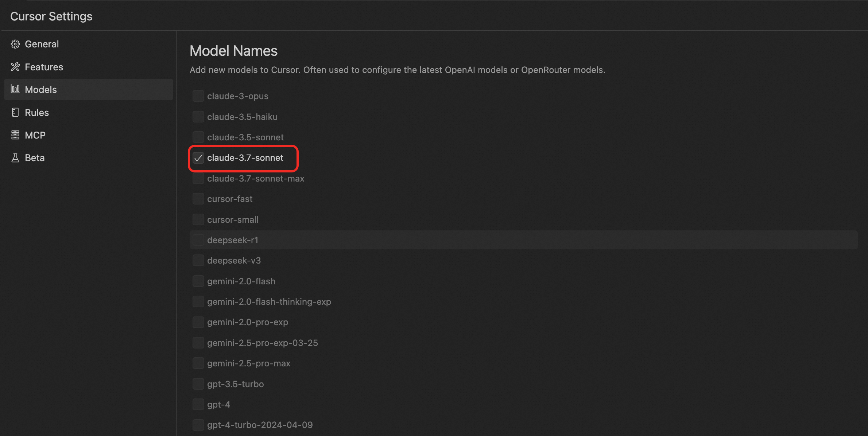Check the gpt-4 model checkbox
The width and height of the screenshot is (868, 436).
click(198, 405)
